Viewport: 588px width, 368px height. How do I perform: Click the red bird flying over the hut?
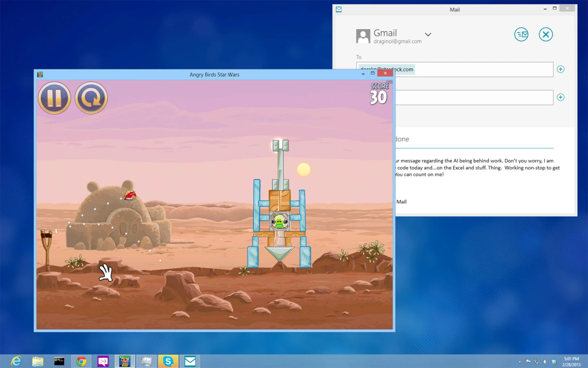130,195
